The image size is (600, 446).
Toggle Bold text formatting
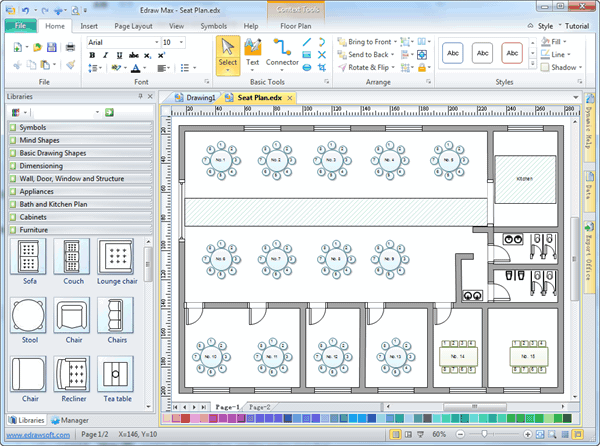[x=92, y=55]
